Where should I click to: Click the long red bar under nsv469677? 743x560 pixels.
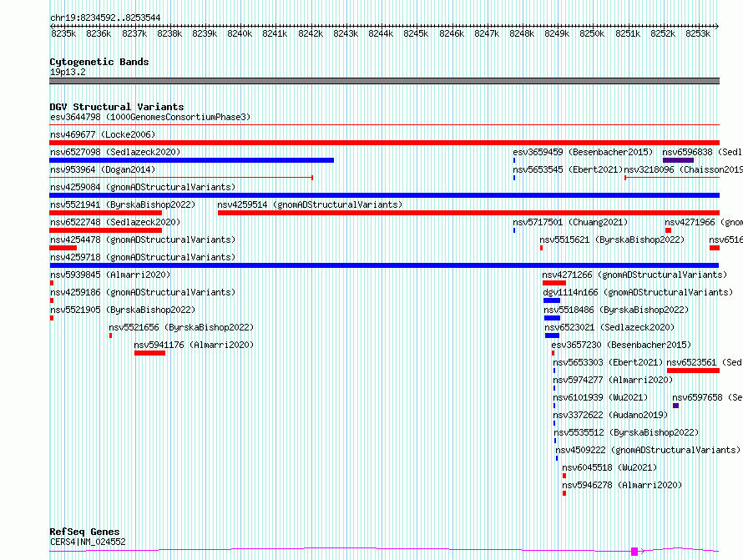pyautogui.click(x=384, y=143)
